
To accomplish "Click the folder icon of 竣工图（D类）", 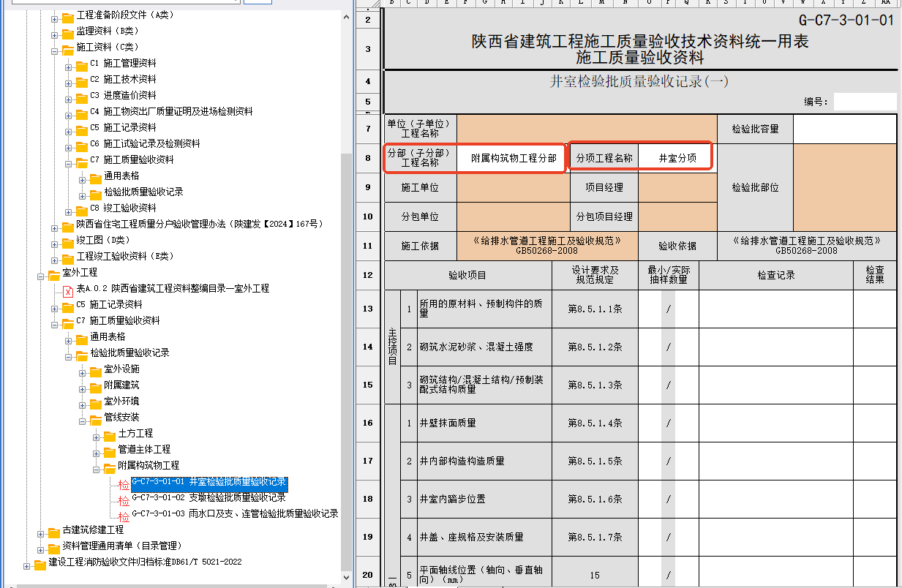I will click(68, 241).
